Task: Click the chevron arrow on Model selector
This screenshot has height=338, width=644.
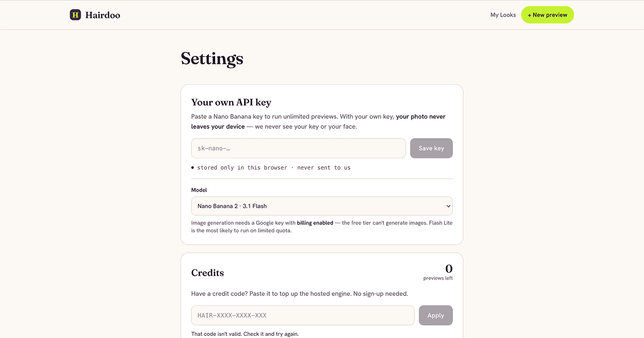Action: 448,206
